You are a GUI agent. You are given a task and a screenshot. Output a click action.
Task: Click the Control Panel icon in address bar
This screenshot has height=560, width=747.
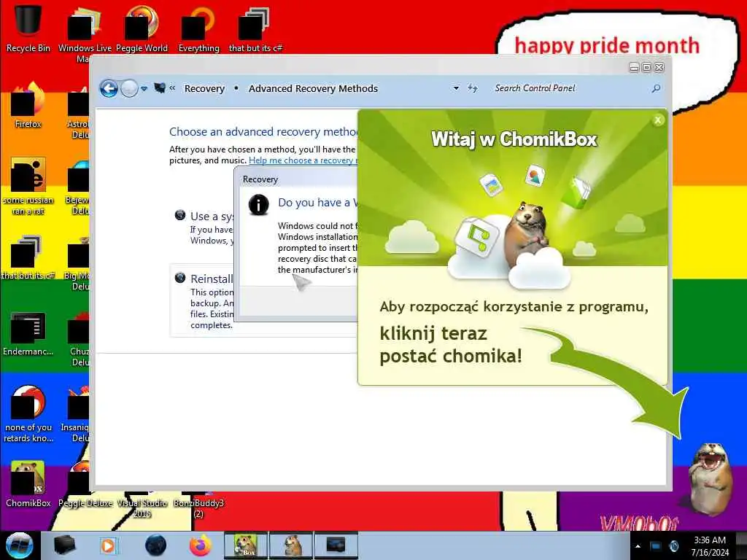160,88
